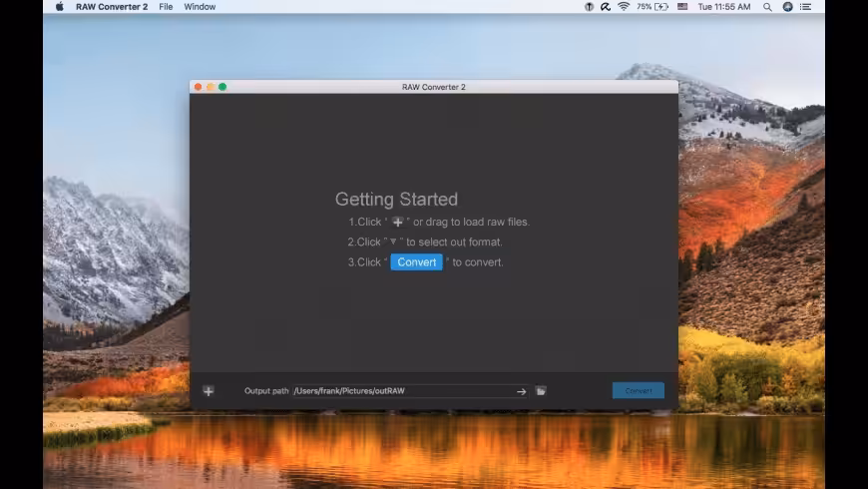Image resolution: width=868 pixels, height=489 pixels.
Task: Focus the Output path text field
Action: point(410,391)
